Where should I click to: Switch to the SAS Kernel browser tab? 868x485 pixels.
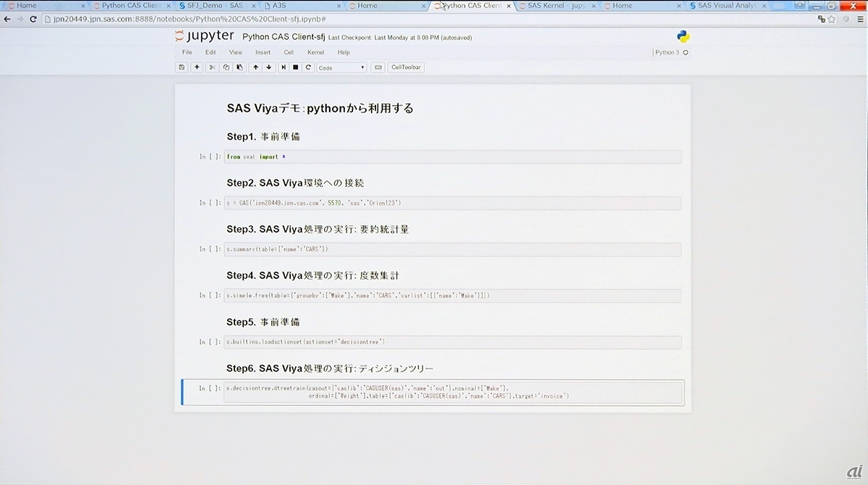coord(556,5)
